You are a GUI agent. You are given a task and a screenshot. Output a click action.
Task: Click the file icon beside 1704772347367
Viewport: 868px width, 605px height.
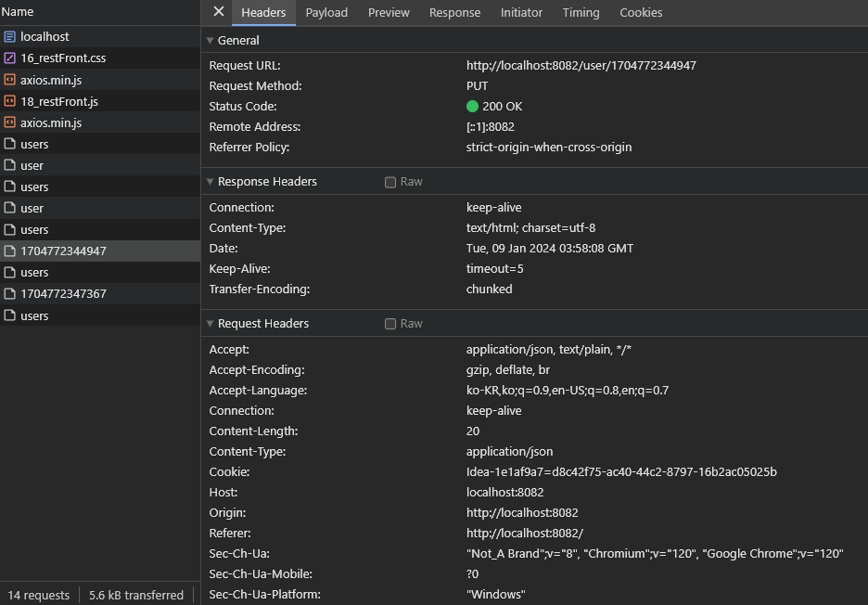coord(9,293)
